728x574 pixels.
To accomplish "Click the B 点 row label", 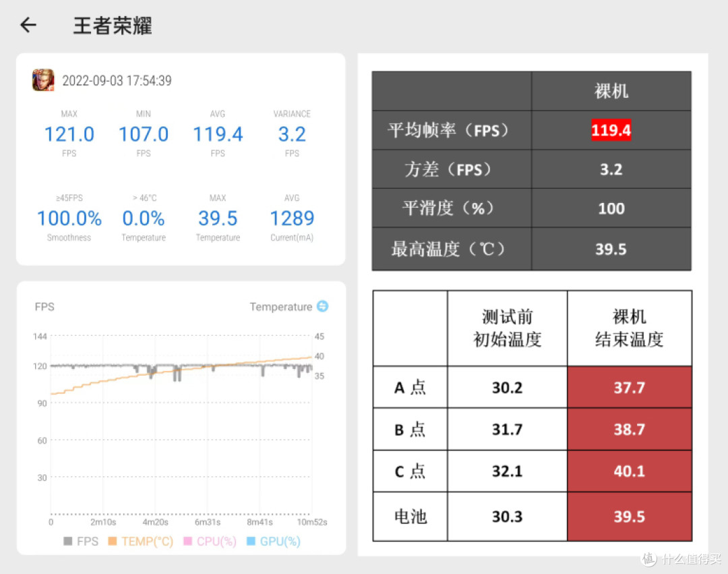I will coord(410,429).
